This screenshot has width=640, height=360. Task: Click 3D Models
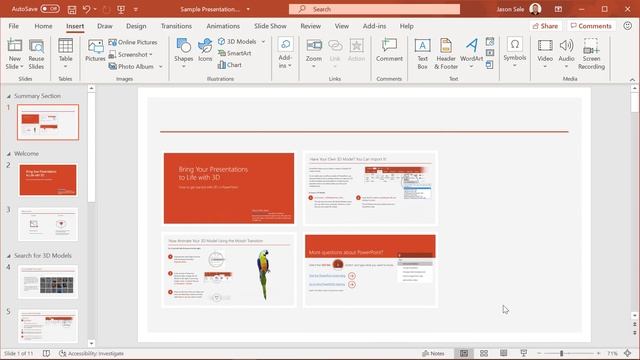click(238, 42)
